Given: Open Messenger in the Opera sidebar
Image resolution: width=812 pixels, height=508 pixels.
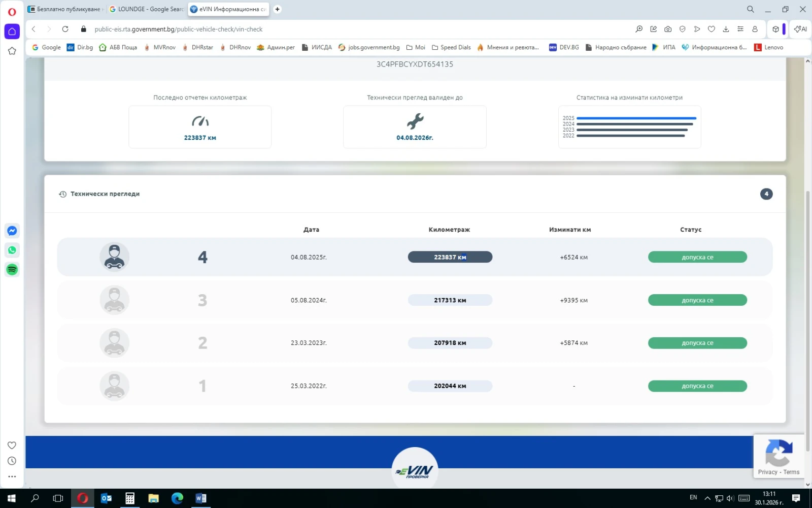Looking at the screenshot, I should pos(12,231).
